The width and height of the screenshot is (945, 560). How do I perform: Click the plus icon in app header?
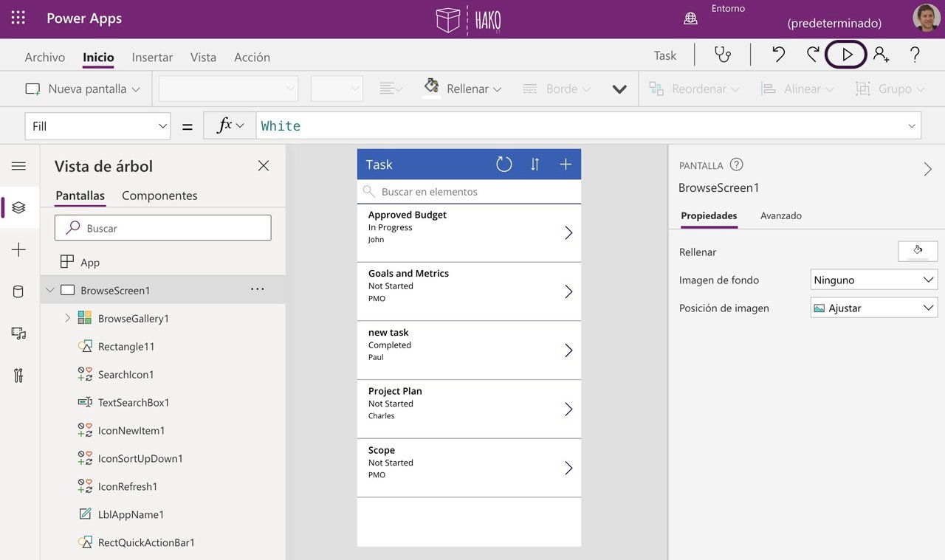pyautogui.click(x=566, y=165)
